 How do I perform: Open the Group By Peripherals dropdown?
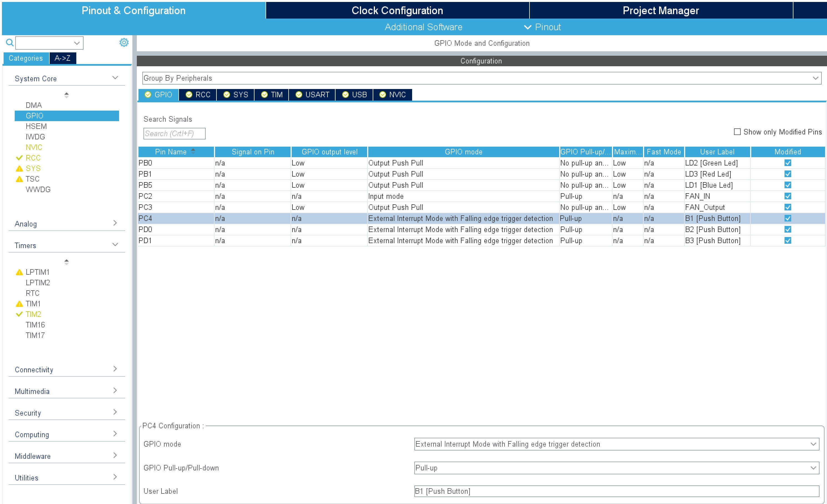point(482,78)
